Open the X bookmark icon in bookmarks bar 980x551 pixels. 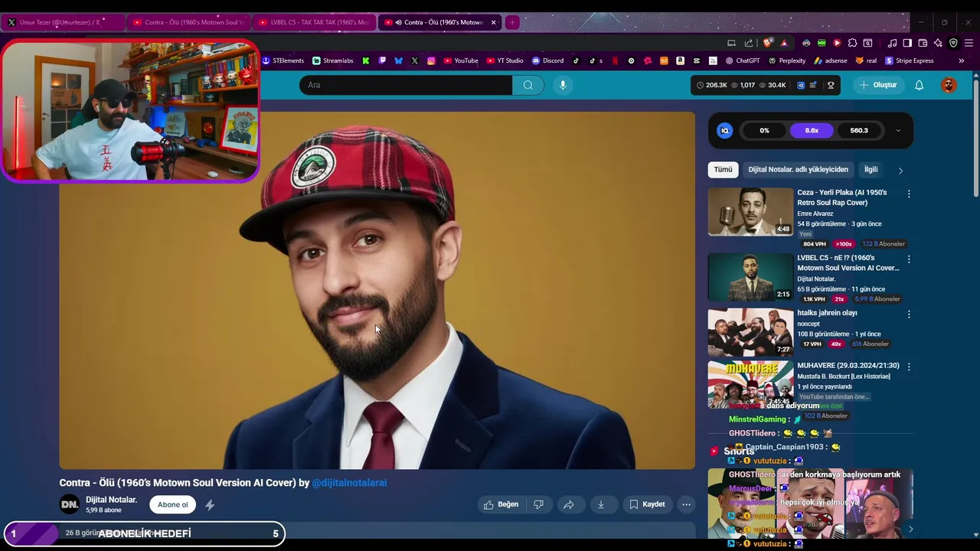point(414,60)
